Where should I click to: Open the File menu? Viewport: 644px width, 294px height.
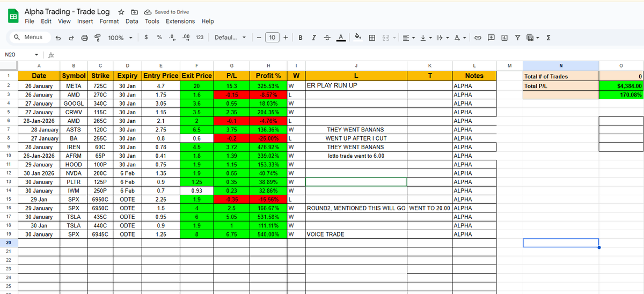[x=30, y=21]
